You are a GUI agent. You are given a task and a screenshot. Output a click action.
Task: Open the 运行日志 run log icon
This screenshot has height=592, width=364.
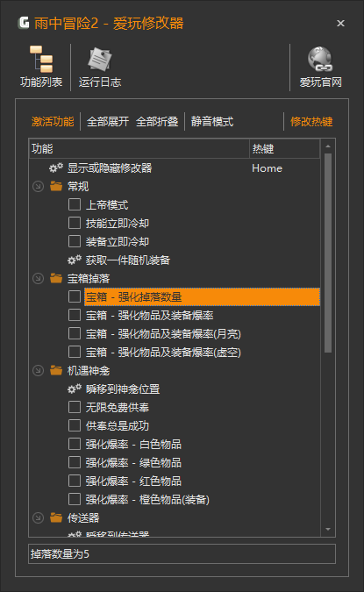[x=100, y=60]
